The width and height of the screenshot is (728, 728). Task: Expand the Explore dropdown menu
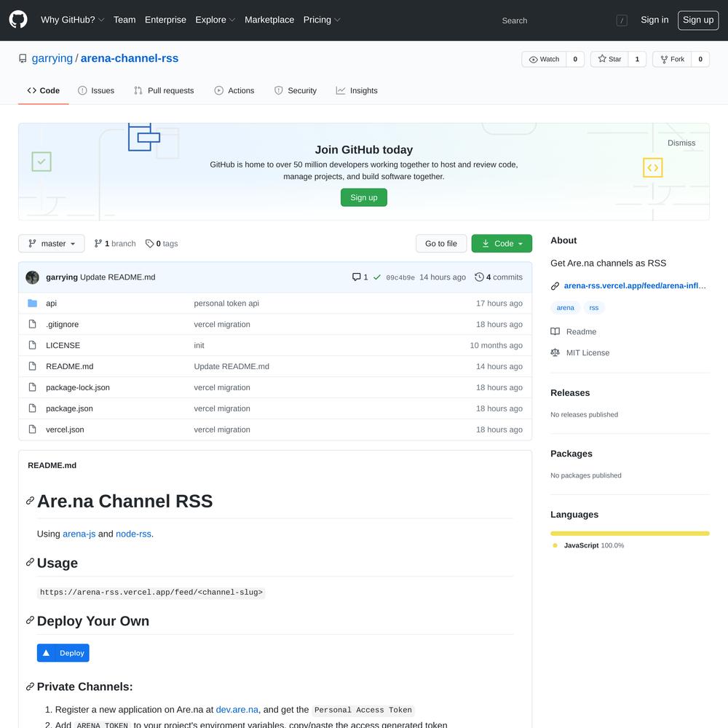coord(215,20)
